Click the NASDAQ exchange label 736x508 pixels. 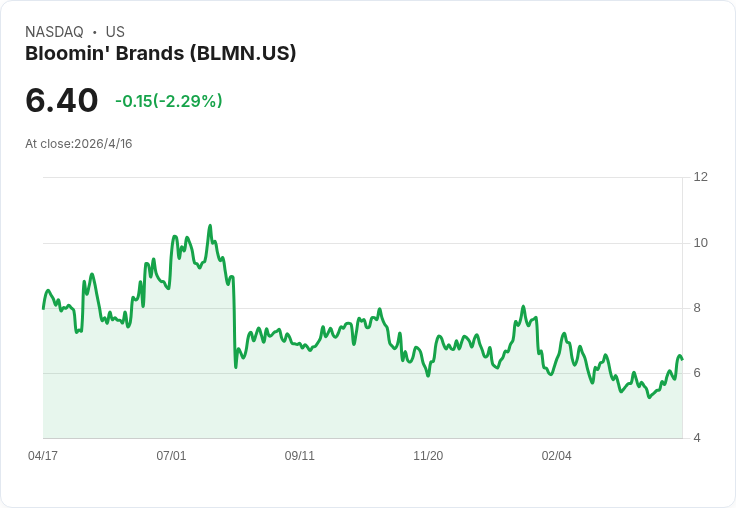click(x=54, y=32)
